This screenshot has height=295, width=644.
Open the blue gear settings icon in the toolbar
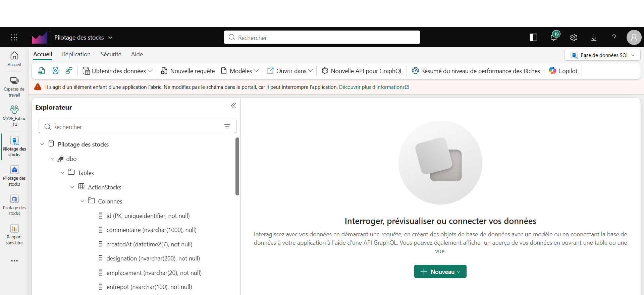pos(55,71)
